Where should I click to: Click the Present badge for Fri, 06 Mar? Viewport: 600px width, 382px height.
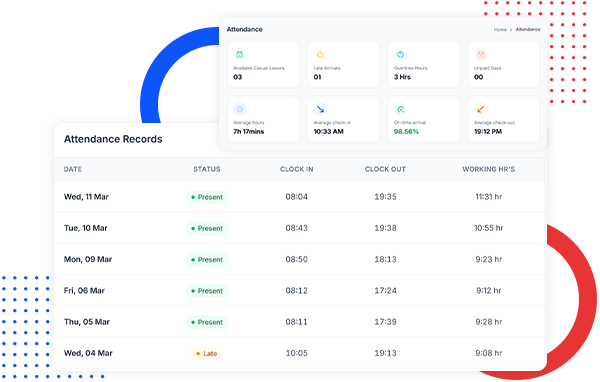tap(207, 291)
